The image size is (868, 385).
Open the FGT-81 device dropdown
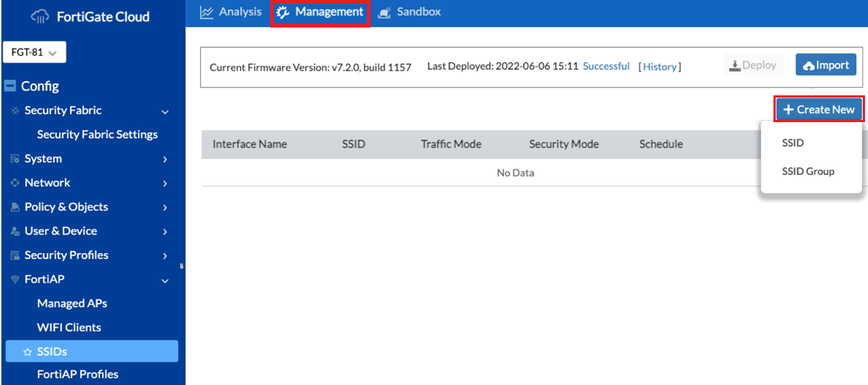[35, 53]
